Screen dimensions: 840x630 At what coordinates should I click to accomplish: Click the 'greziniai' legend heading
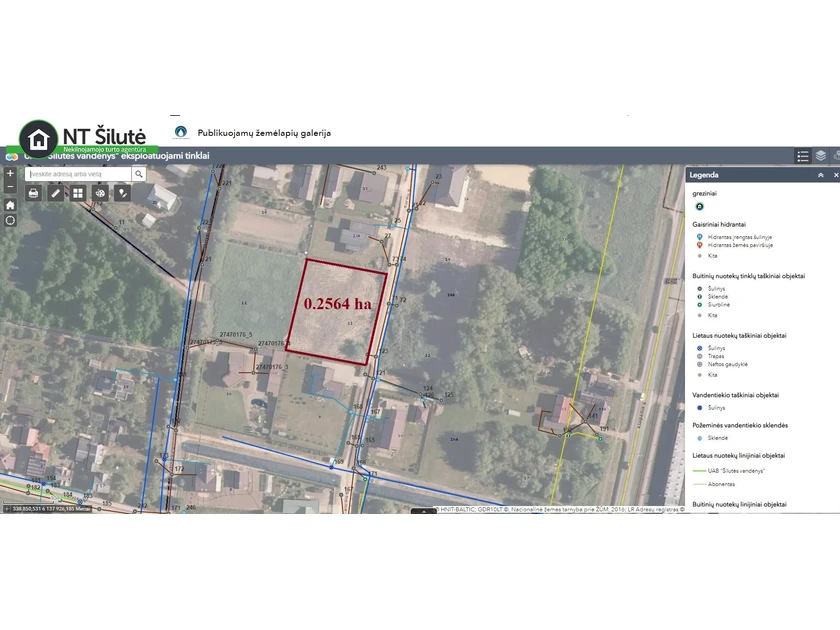click(704, 193)
